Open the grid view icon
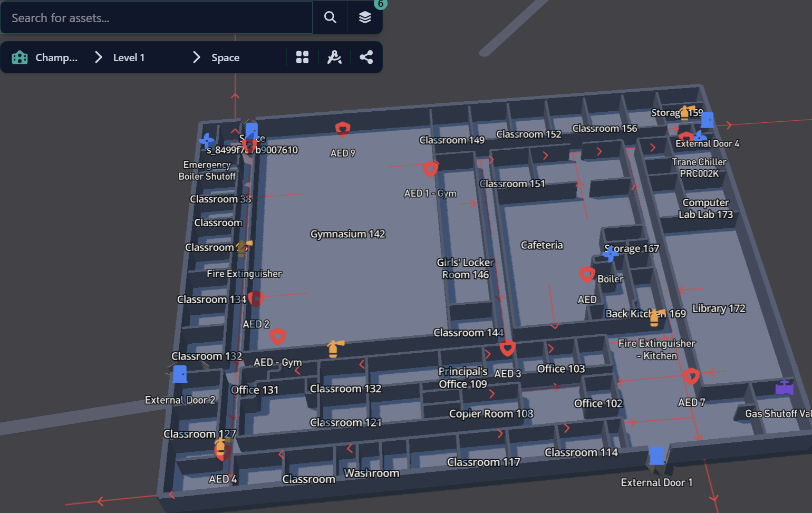 (x=302, y=57)
